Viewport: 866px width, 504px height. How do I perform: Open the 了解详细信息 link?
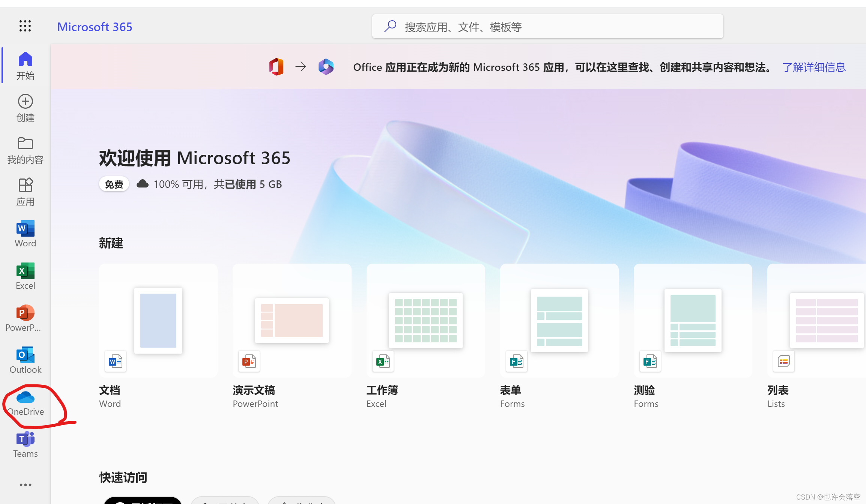pos(814,67)
